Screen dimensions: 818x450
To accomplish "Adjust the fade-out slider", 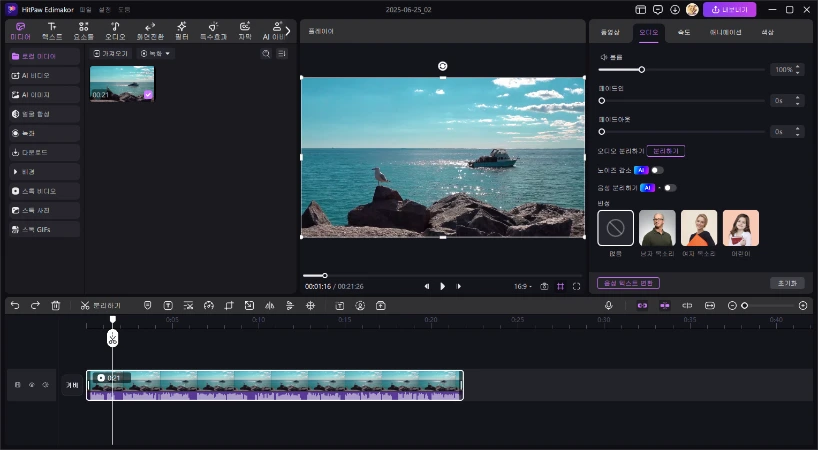I will (681, 132).
